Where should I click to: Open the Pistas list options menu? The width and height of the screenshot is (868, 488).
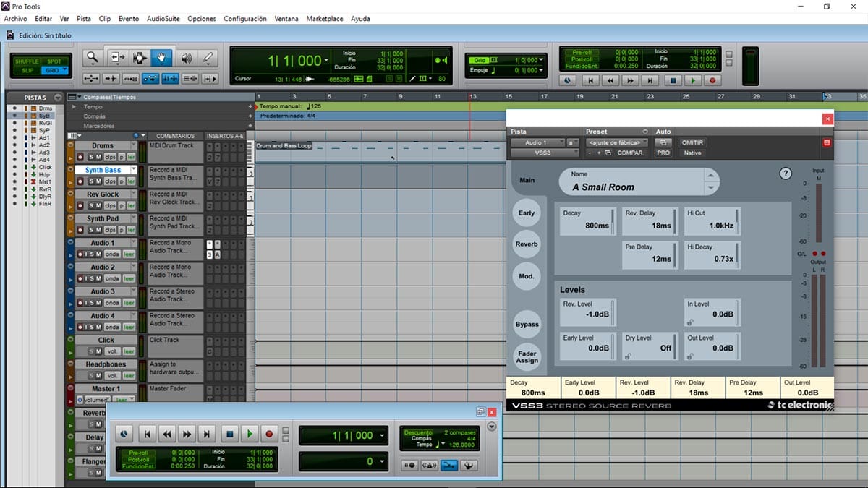(x=57, y=98)
